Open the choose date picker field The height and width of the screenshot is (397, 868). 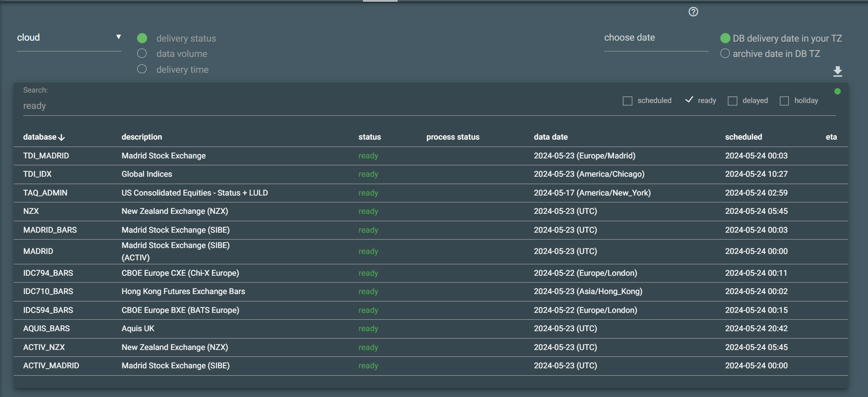pos(656,38)
